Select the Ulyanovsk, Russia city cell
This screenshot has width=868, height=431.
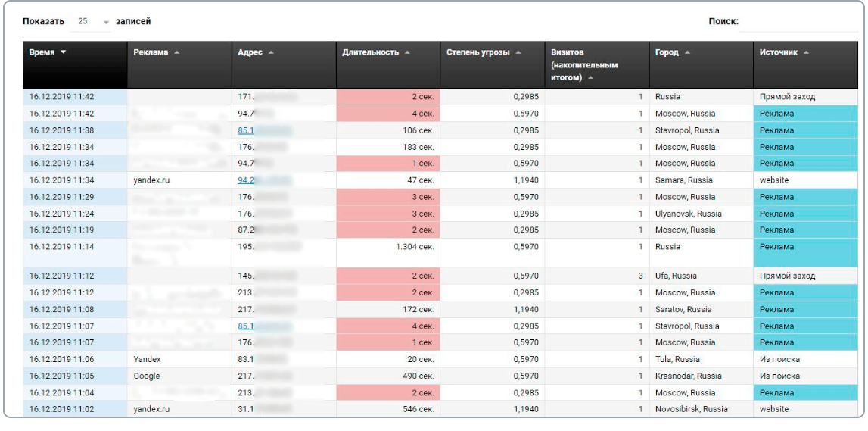tap(702, 214)
